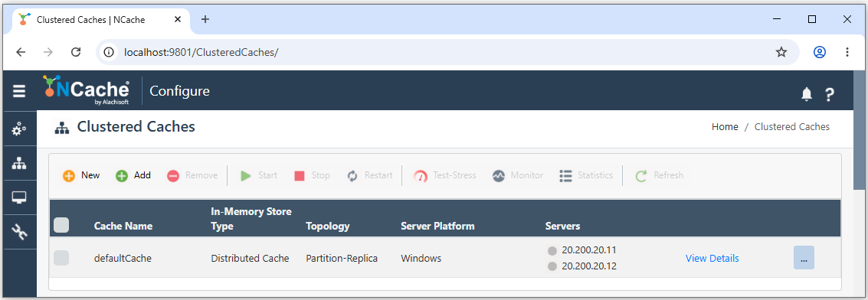Check the defaultCache row checkbox
Viewport: 868px width, 300px height.
[61, 258]
